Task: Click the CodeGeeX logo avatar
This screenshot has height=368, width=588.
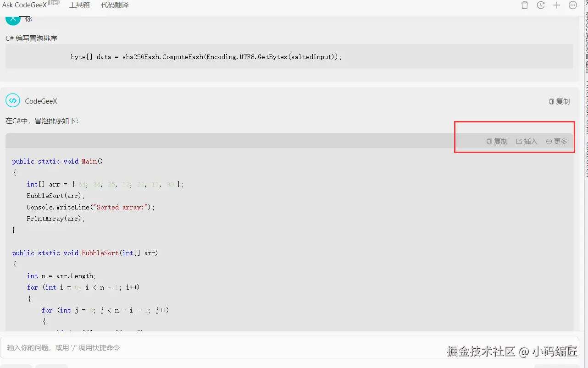Action: click(x=13, y=101)
